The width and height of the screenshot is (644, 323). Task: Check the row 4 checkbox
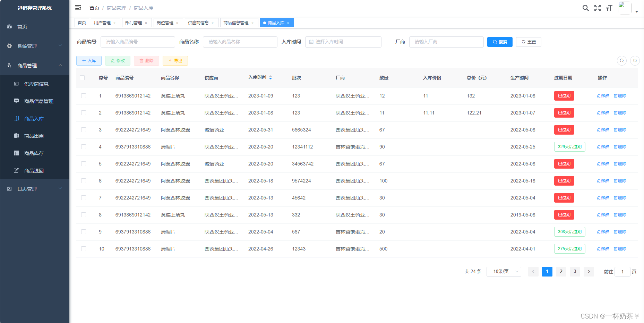[84, 147]
